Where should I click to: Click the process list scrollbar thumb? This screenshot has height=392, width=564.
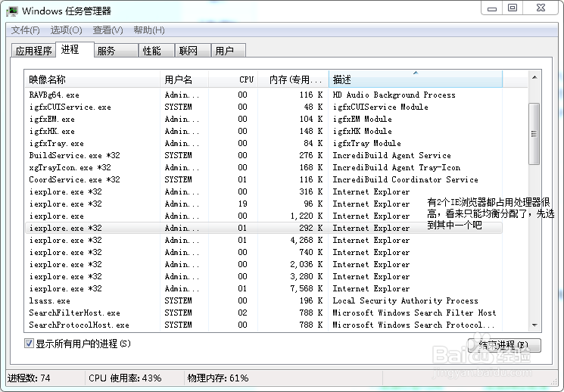(534, 134)
